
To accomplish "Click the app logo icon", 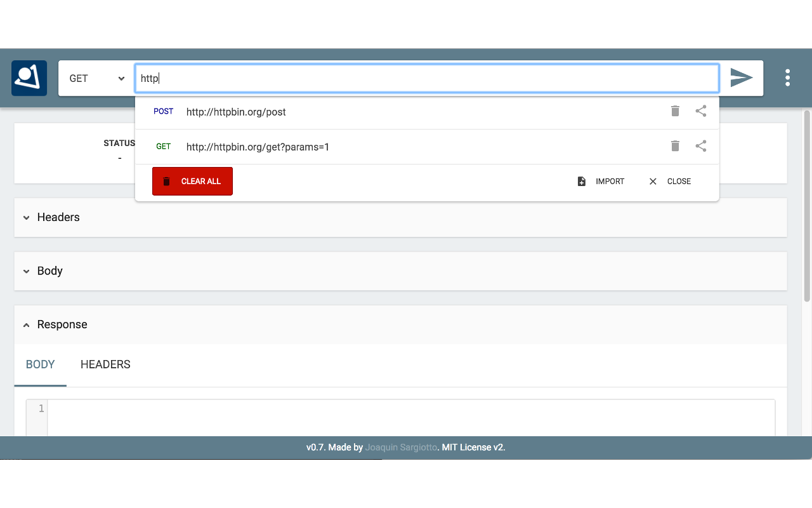I will [29, 78].
